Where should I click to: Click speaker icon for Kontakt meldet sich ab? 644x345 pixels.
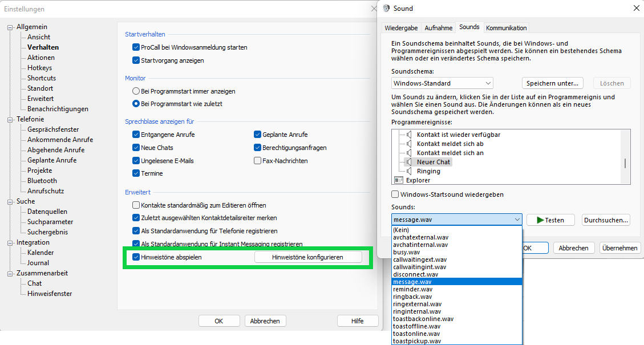(408, 144)
